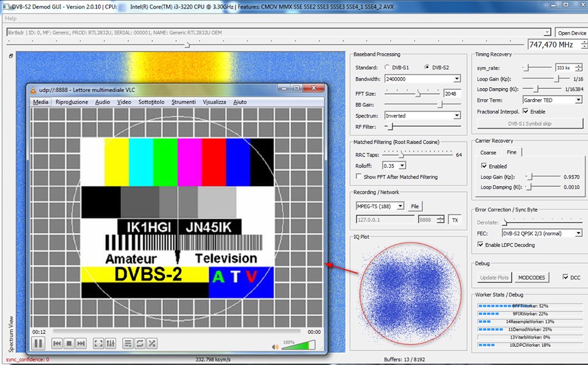Skip to next media in VLC
588x365 pixels.
click(x=81, y=344)
